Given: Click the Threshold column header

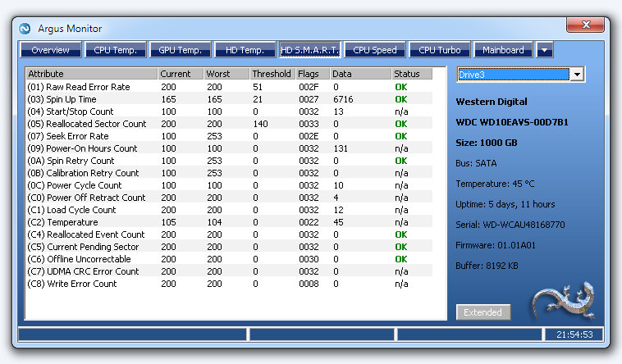Looking at the screenshot, I should 272,74.
